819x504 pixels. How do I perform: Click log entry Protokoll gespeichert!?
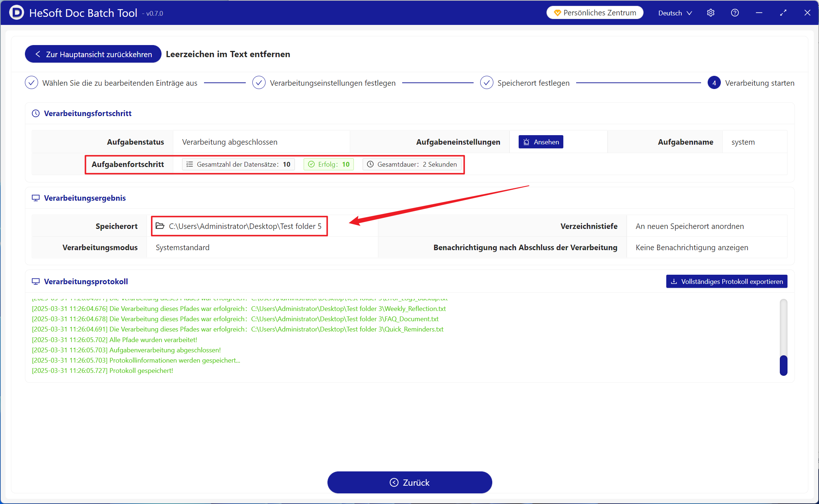point(103,371)
